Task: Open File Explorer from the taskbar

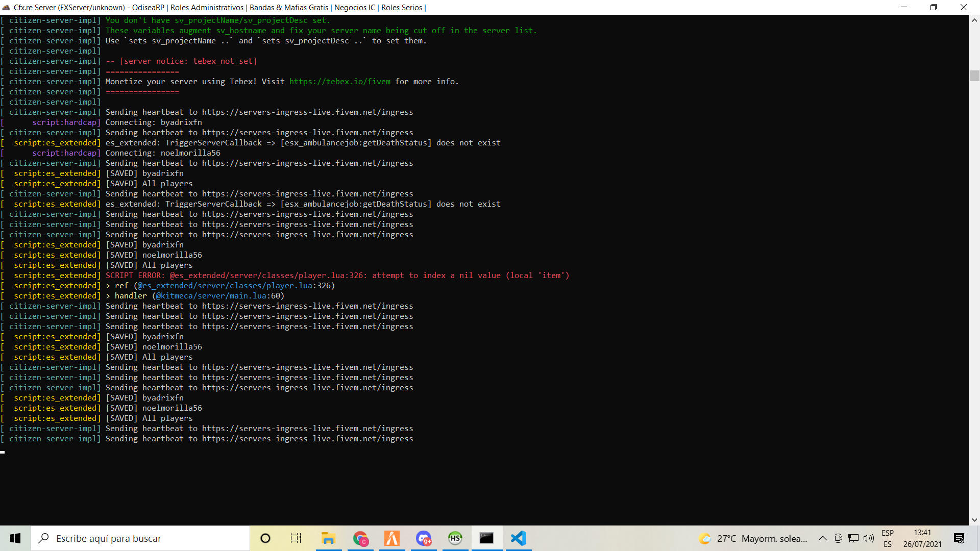Action: coord(328,538)
